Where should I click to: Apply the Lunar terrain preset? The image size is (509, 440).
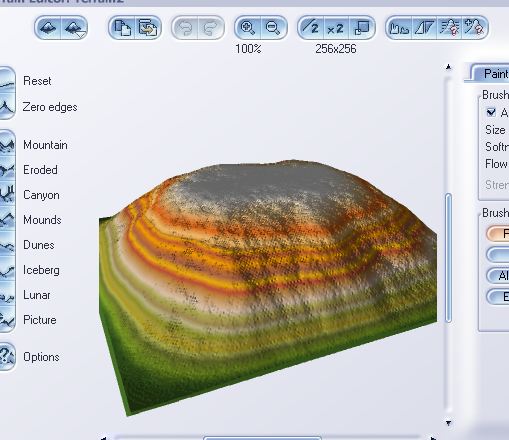[x=7, y=295]
